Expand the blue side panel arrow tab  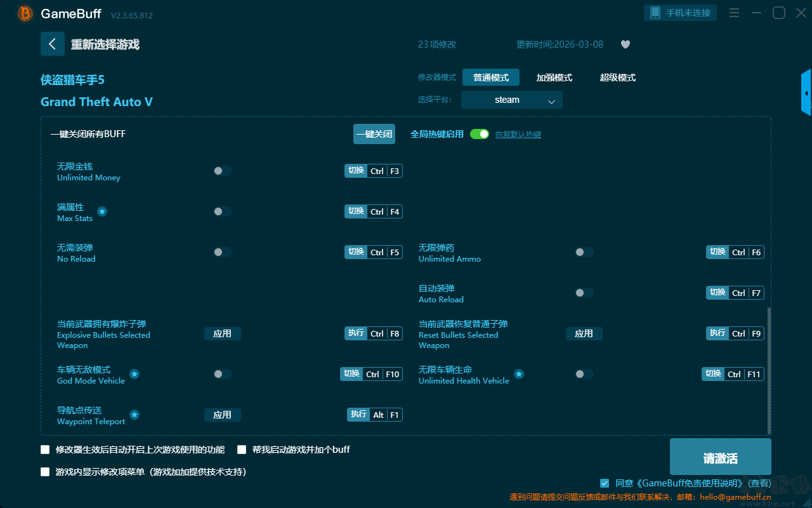806,93
